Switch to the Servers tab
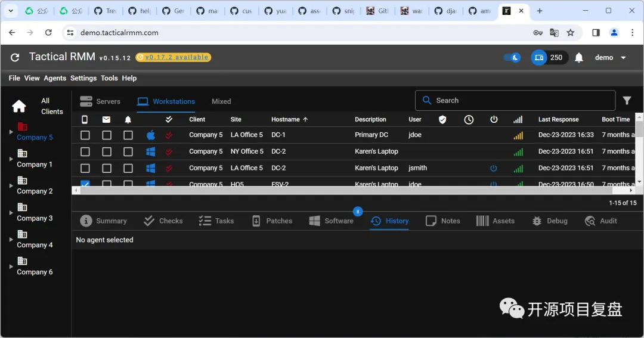The width and height of the screenshot is (644, 338). pyautogui.click(x=100, y=101)
